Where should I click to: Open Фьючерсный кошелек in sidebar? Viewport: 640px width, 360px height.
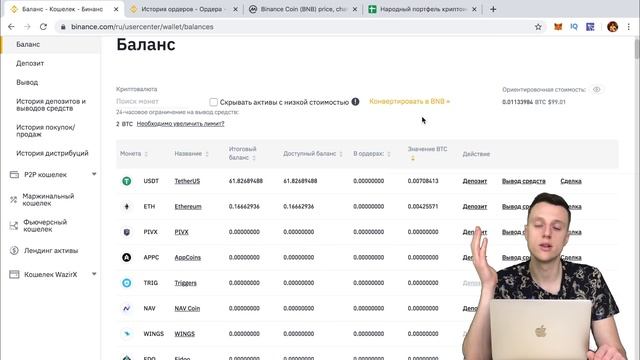coord(45,226)
